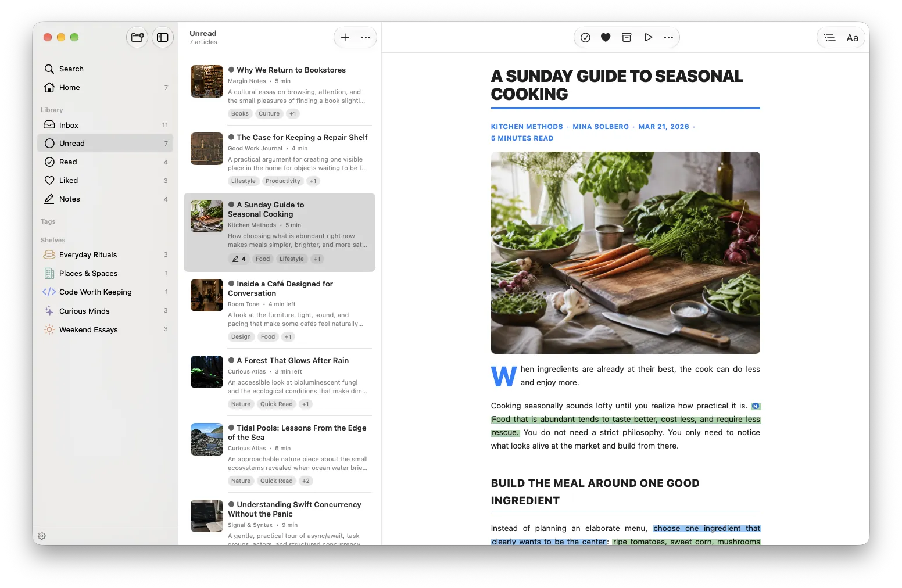Expand the +2 tags on Tidal Pools
The width and height of the screenshot is (902, 588).
306,481
